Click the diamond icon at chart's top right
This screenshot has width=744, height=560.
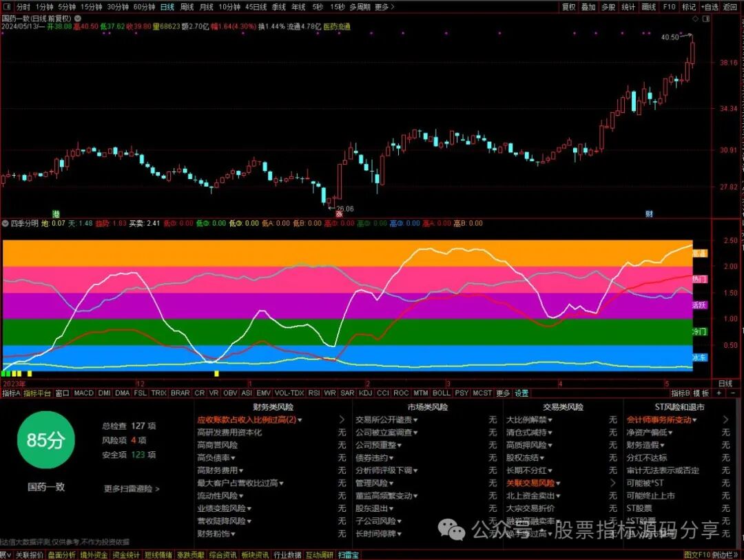(695, 19)
